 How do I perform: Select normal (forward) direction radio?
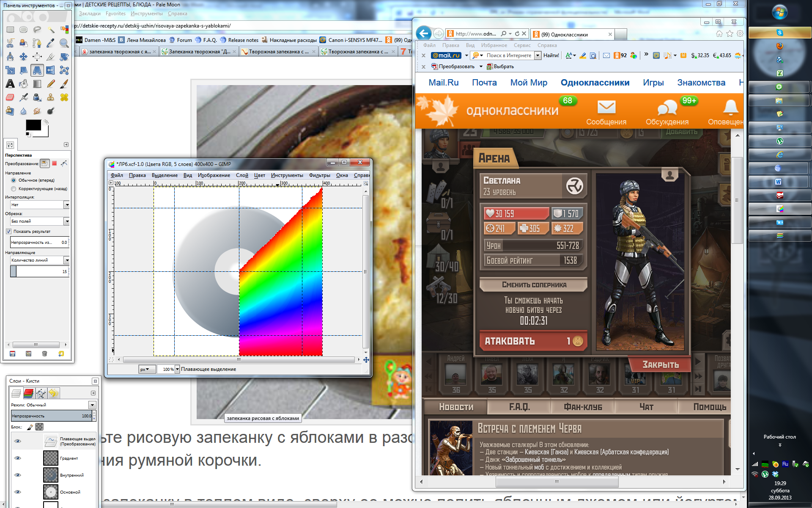point(14,180)
